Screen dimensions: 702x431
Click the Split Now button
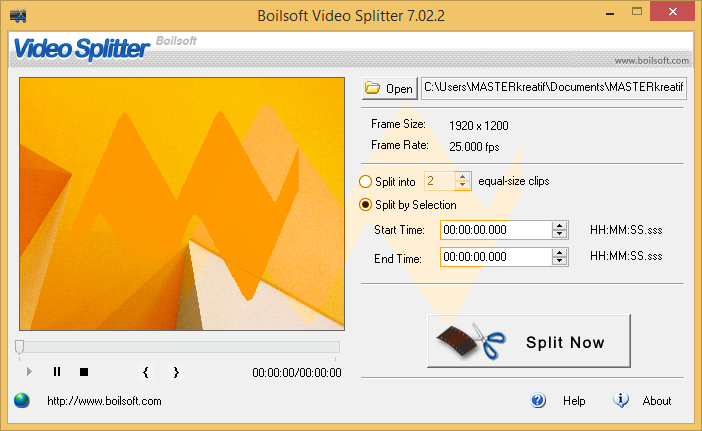[x=529, y=343]
